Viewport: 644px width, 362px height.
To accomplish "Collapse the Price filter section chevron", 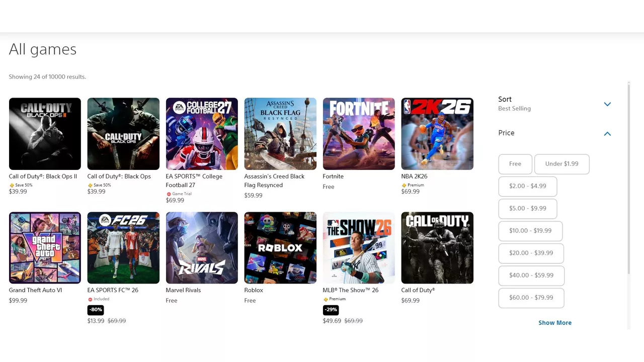I will click(x=607, y=133).
